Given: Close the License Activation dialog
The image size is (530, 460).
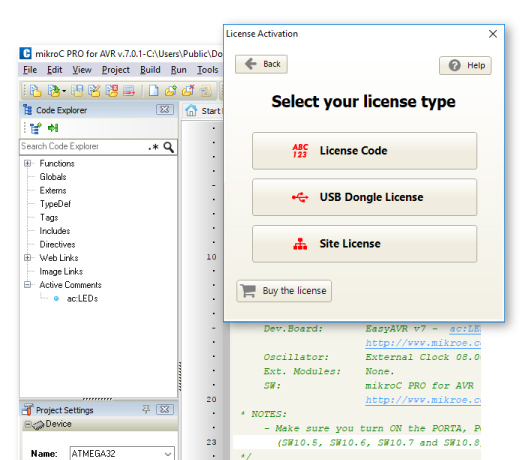Looking at the screenshot, I should point(493,34).
